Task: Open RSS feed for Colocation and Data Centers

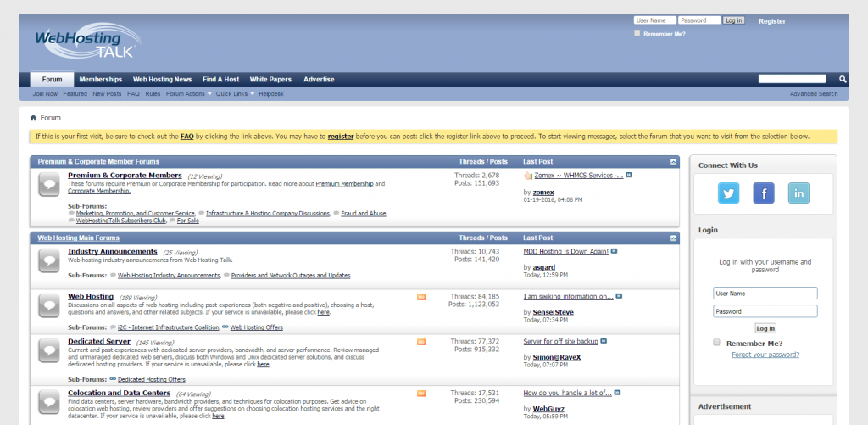Action: coord(421,394)
